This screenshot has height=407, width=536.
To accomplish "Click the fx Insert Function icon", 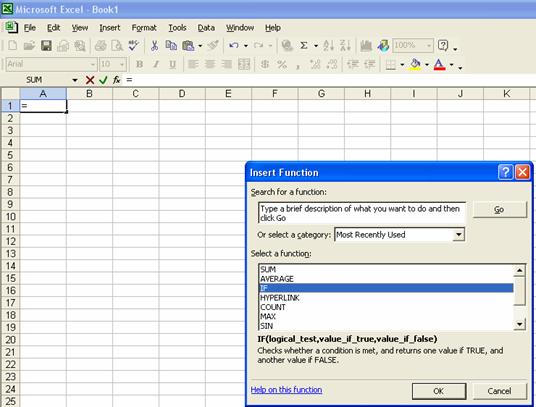I will (117, 80).
